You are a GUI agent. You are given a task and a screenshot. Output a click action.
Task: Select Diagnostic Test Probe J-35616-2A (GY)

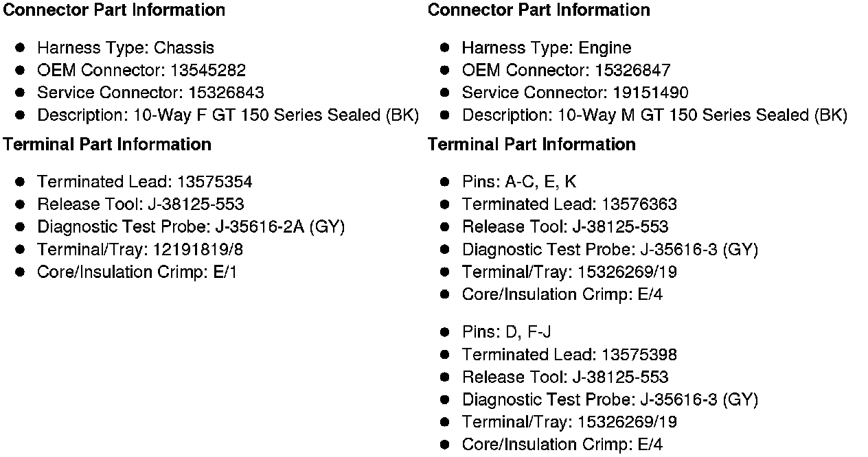(191, 227)
